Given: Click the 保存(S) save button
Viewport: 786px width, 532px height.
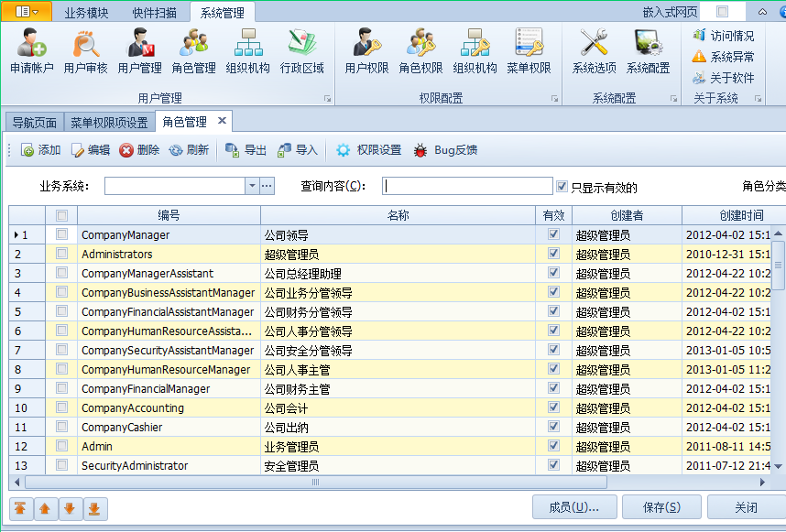Looking at the screenshot, I should (x=660, y=506).
